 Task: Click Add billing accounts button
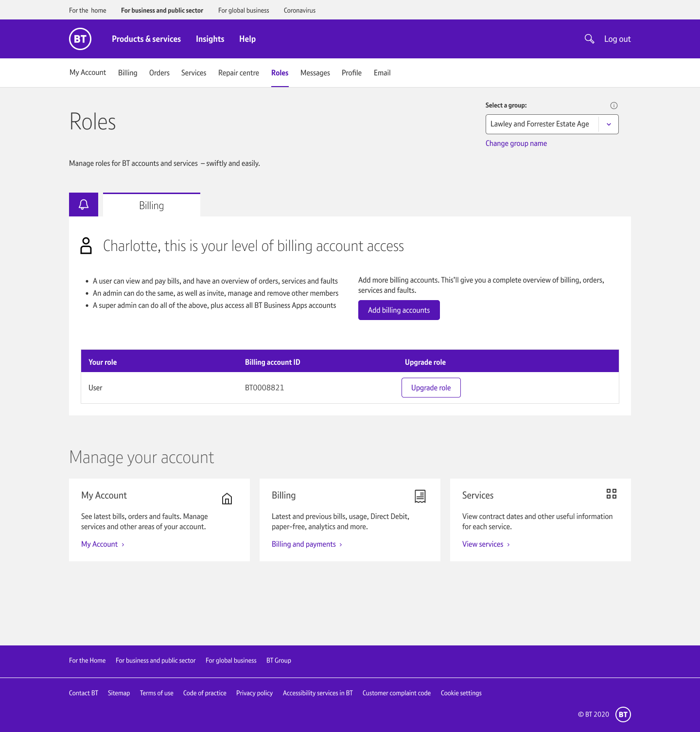click(399, 310)
